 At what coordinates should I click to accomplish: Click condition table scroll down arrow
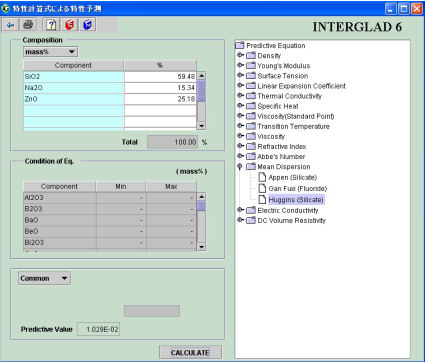[201, 247]
